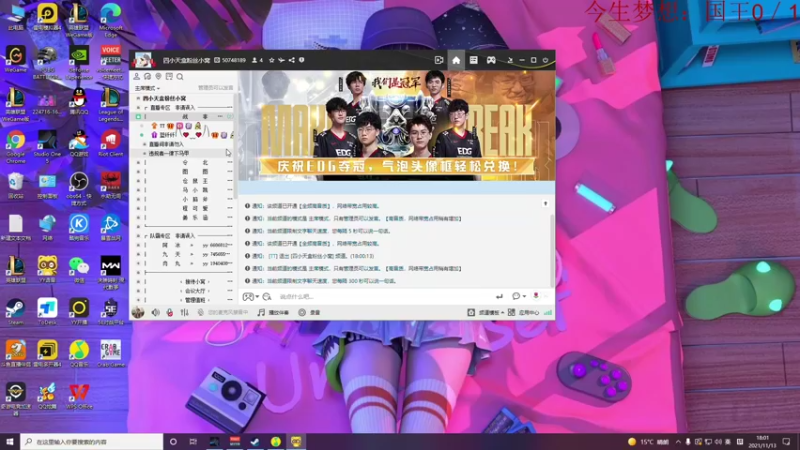Open the 九天 channel row
Image resolution: width=800 pixels, height=450 pixels.
pos(186,254)
